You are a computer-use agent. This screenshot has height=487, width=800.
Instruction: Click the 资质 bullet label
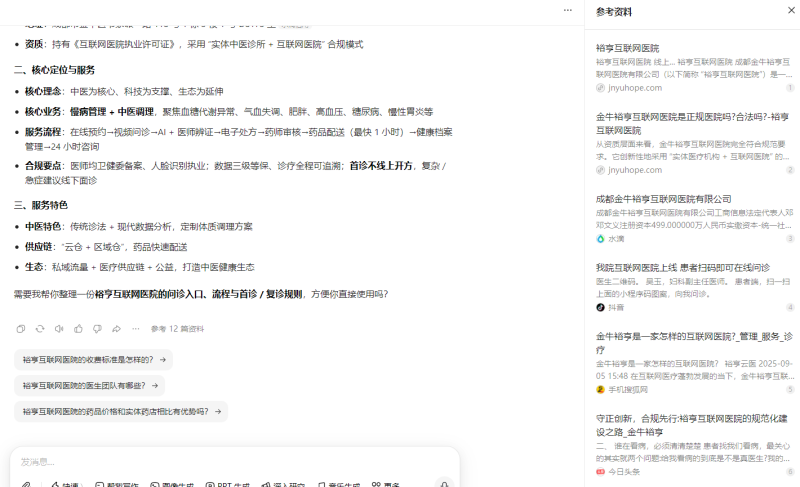[34, 44]
